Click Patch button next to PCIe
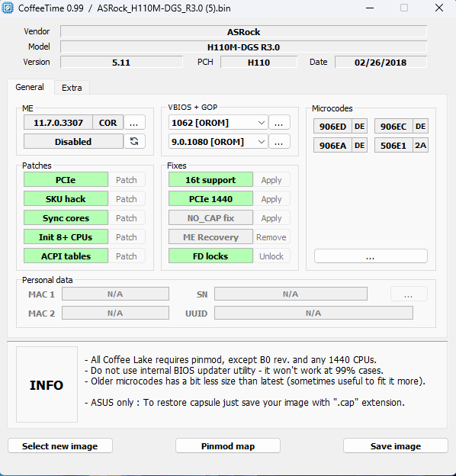The width and height of the screenshot is (456, 476). pyautogui.click(x=127, y=180)
